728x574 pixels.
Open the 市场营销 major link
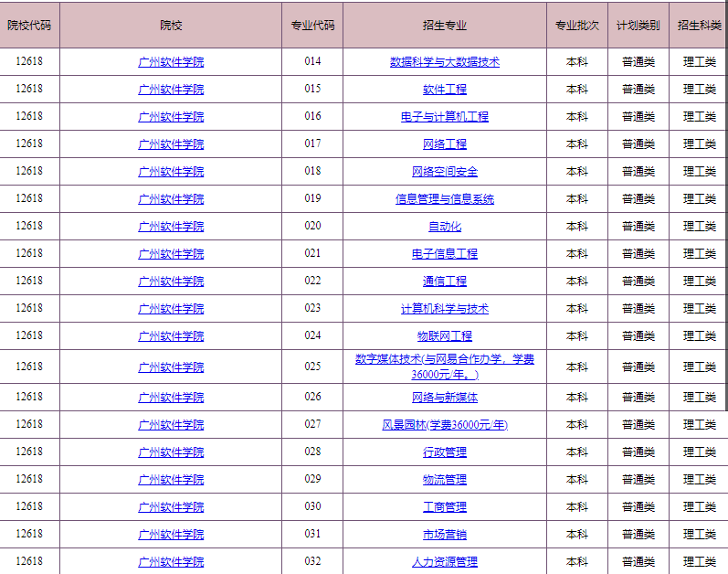click(444, 534)
